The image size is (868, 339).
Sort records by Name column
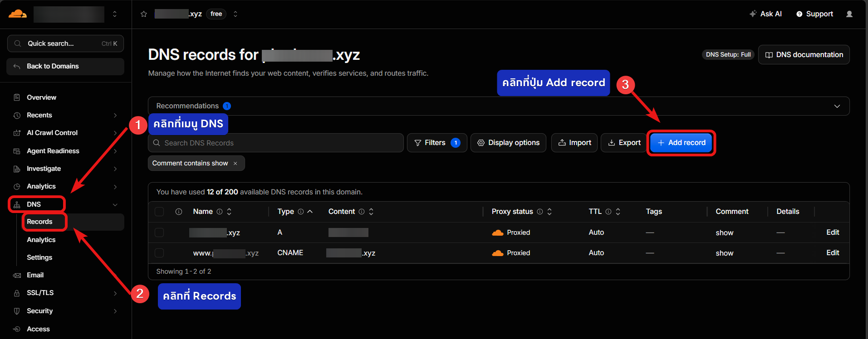point(229,212)
